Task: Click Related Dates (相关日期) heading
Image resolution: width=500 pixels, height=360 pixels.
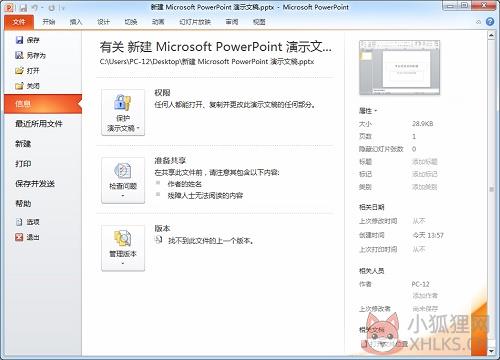Action: (371, 207)
